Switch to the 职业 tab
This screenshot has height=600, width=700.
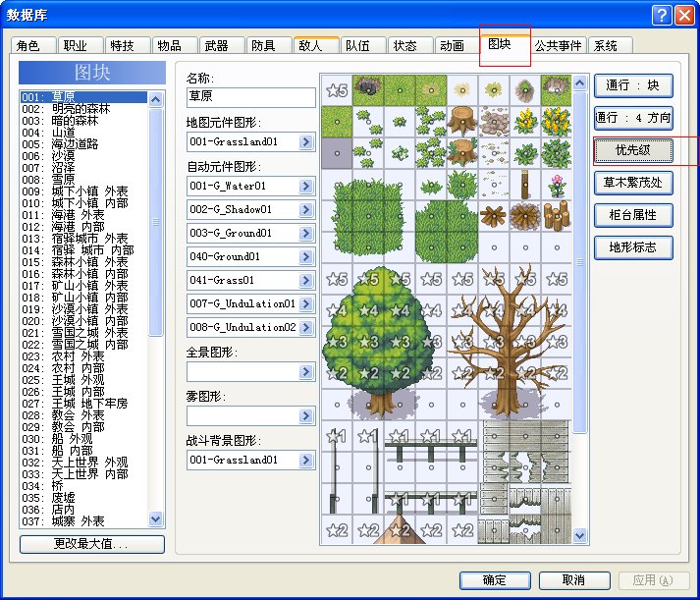81,45
